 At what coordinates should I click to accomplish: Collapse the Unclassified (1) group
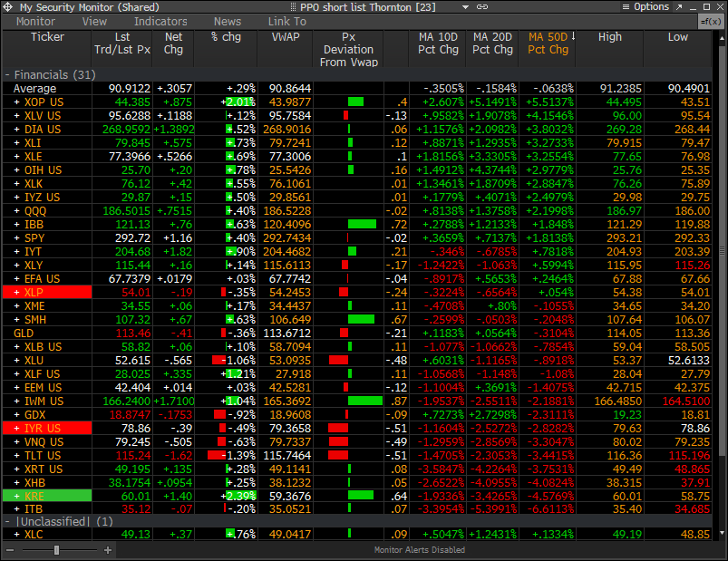click(7, 522)
